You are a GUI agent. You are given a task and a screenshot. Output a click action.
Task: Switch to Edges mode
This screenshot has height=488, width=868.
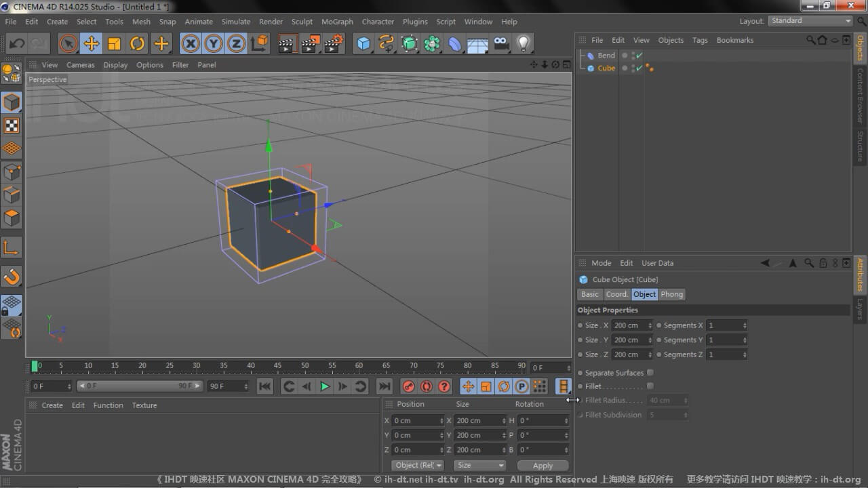pyautogui.click(x=12, y=195)
